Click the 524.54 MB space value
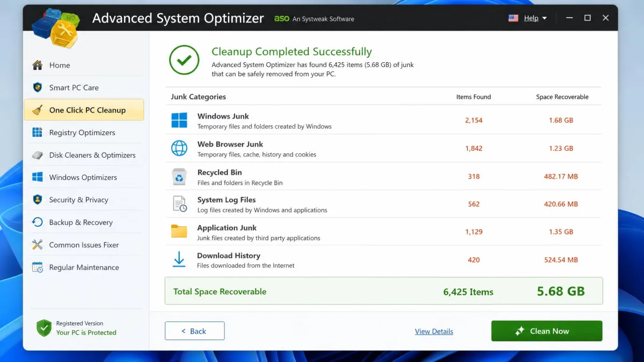The image size is (644, 362). [x=561, y=260]
